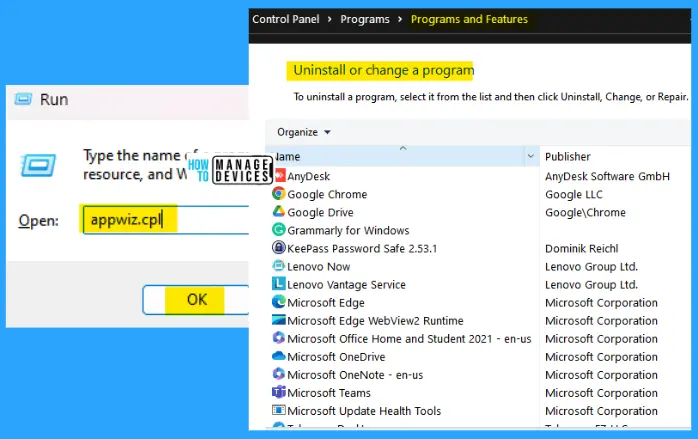Image resolution: width=698 pixels, height=439 pixels.
Task: Click the Google Chrome icon in the list
Action: pos(279,194)
